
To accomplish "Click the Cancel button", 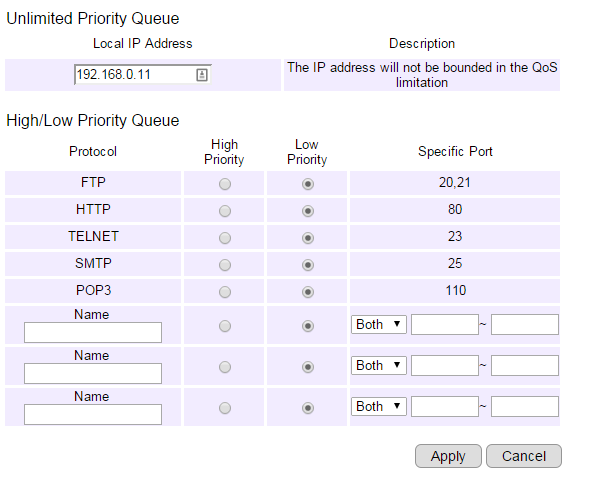I will pos(524,456).
